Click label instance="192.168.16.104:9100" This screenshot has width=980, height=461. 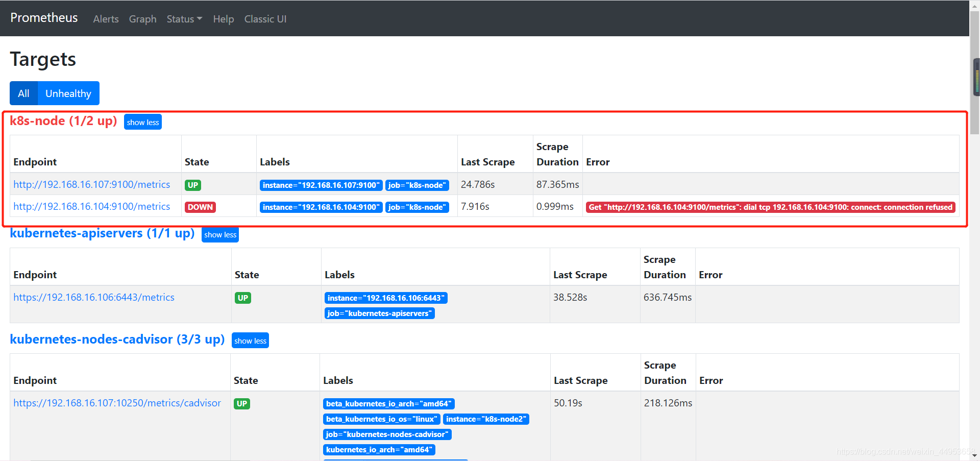321,207
